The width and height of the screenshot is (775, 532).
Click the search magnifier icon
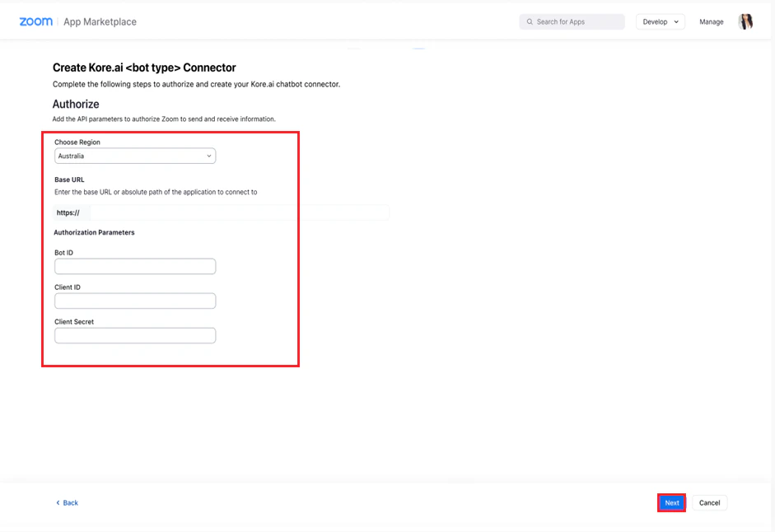tap(530, 21)
